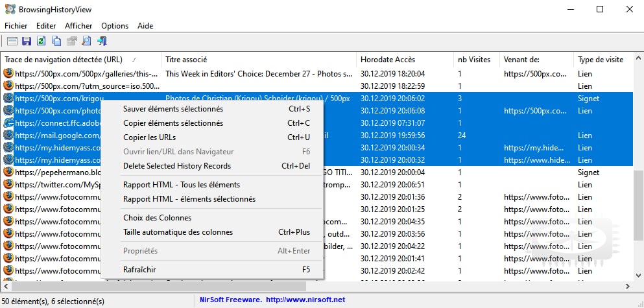Click the greyed-out properties toolbar icon

71,41
